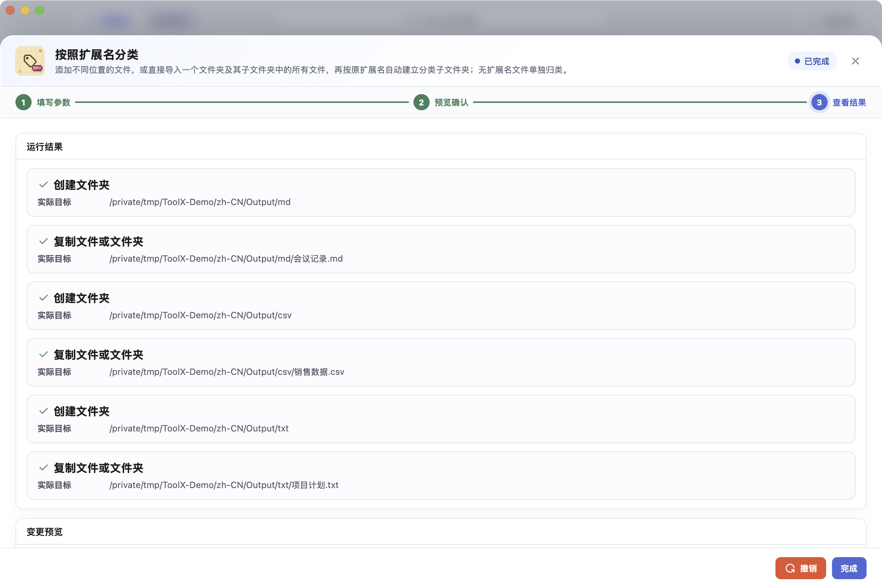The height and width of the screenshot is (588, 882).
Task: Select path ending in Output/csv
Action: (201, 315)
